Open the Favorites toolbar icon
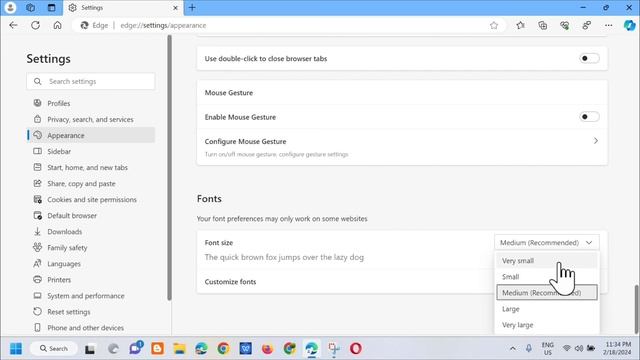This screenshot has height=360, width=640. click(x=520, y=25)
